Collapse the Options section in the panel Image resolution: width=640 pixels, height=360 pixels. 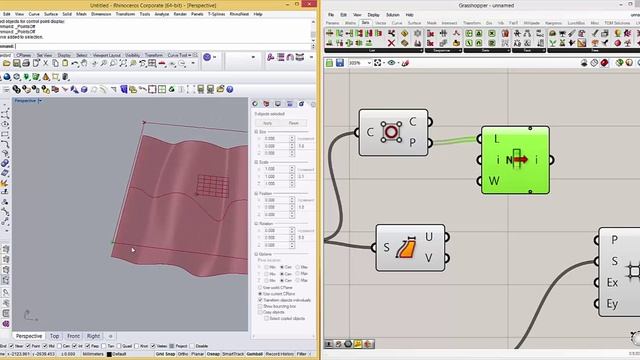coord(256,254)
